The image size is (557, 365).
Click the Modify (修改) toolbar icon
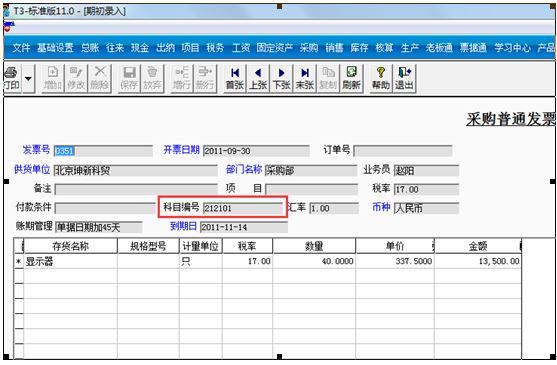coord(76,78)
